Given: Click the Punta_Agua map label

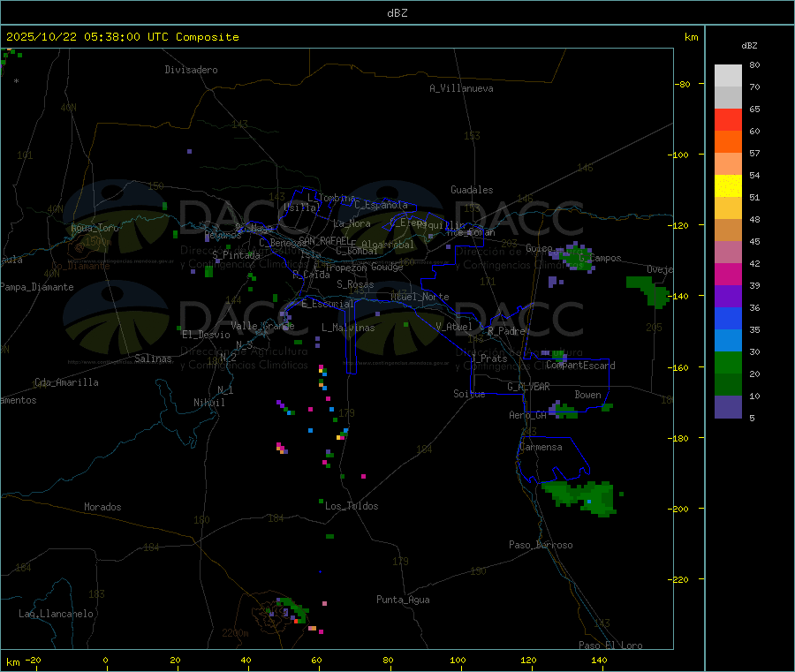Looking at the screenshot, I should (403, 600).
